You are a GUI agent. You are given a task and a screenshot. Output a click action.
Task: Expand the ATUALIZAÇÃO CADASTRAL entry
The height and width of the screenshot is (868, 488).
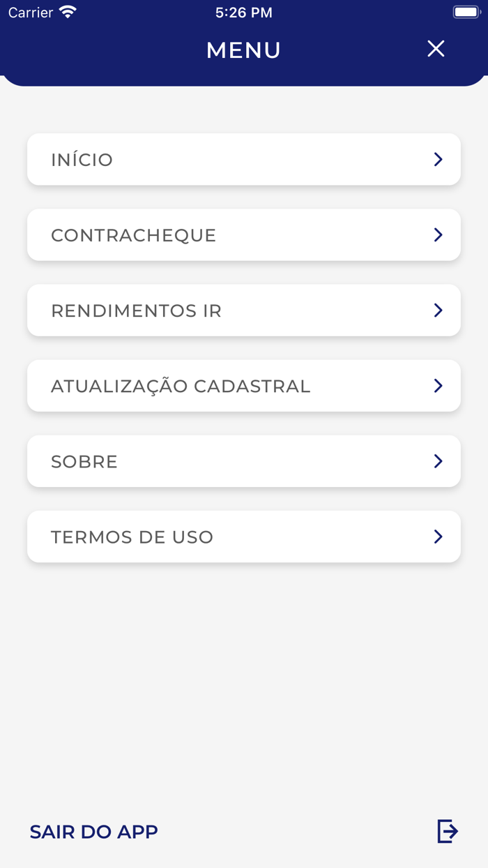[x=438, y=385]
